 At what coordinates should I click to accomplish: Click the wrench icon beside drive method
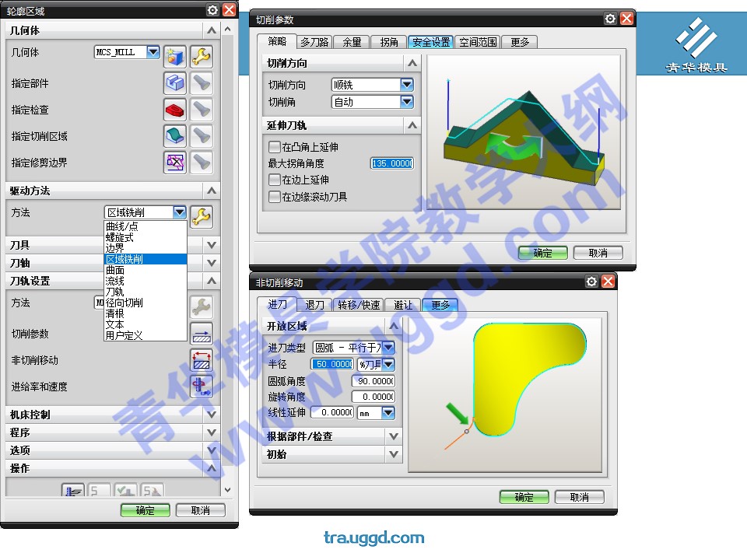pyautogui.click(x=201, y=216)
